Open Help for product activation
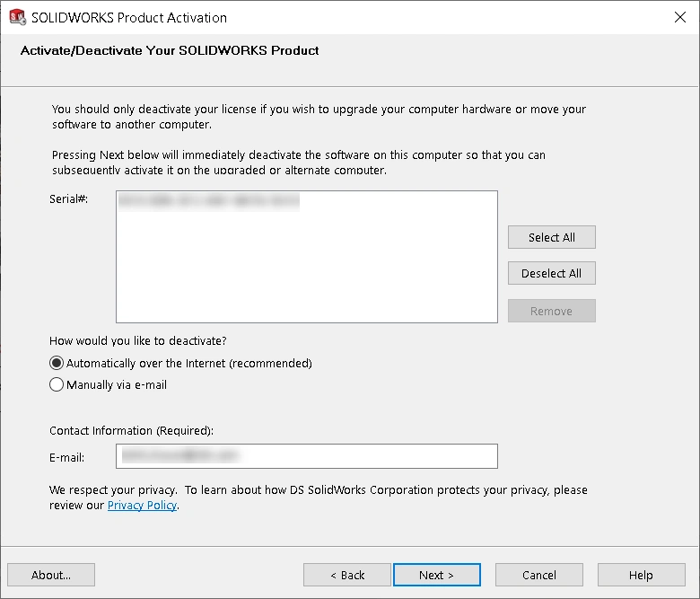This screenshot has width=700, height=599. pyautogui.click(x=641, y=575)
